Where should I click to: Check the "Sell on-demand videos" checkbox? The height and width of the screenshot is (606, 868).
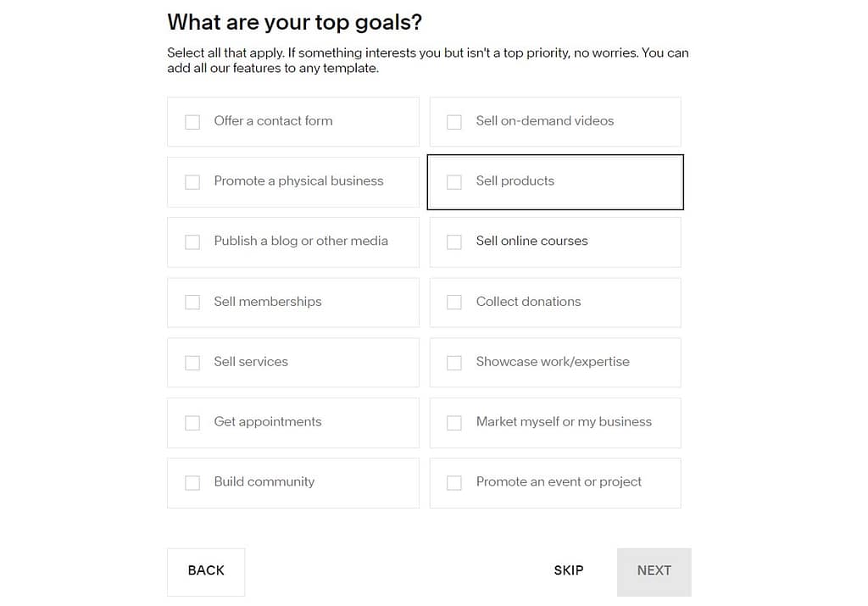(x=454, y=122)
